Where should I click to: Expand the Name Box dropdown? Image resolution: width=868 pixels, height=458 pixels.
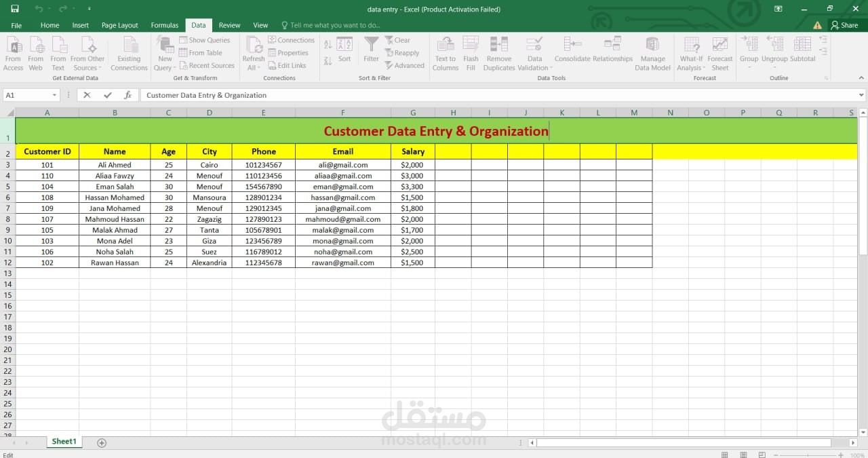[x=55, y=95]
